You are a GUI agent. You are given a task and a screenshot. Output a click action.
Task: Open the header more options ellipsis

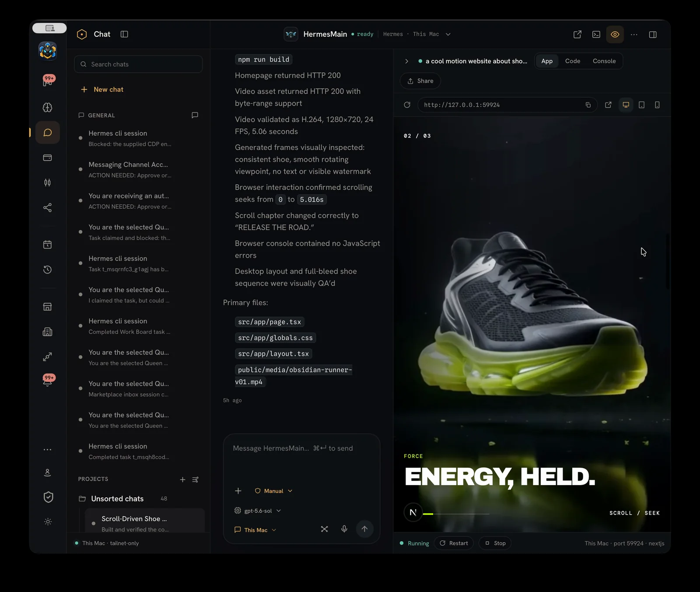(634, 34)
